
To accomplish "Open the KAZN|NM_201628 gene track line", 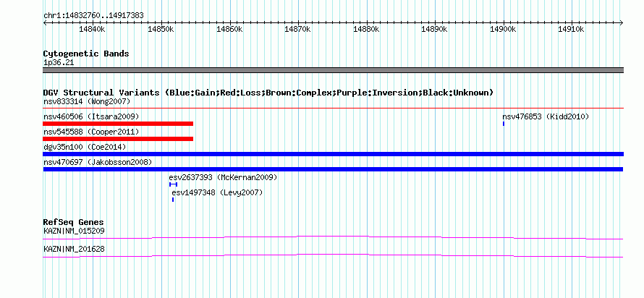I will coord(333,256).
